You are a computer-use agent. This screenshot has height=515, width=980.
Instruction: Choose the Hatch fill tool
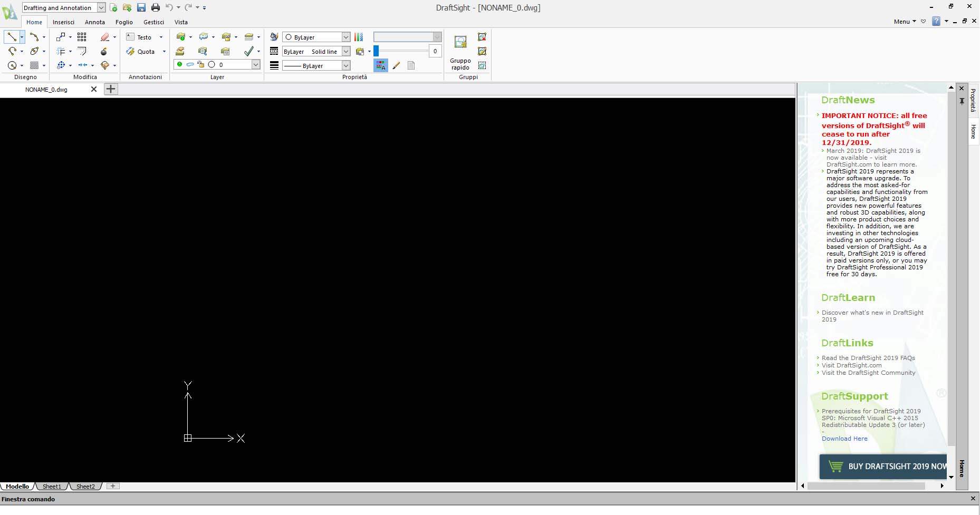34,65
